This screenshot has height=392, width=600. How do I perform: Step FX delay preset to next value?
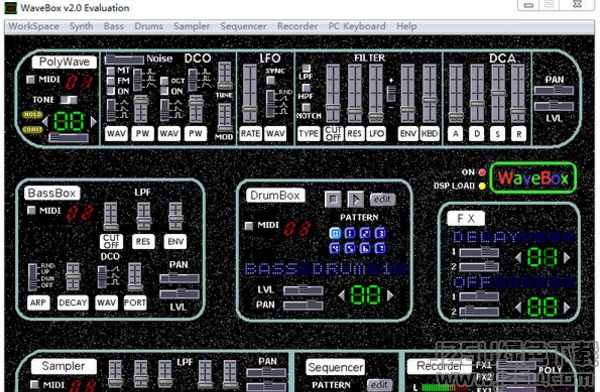tap(566, 258)
